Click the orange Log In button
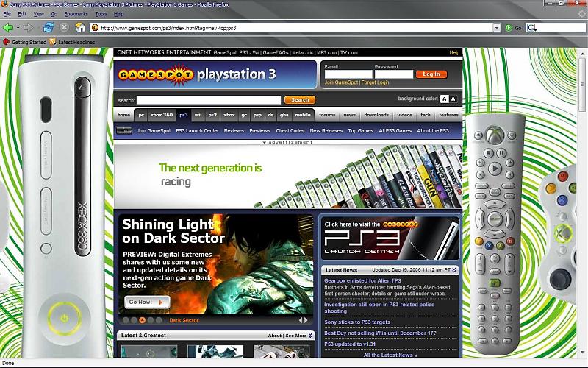The image size is (588, 368). pos(431,74)
